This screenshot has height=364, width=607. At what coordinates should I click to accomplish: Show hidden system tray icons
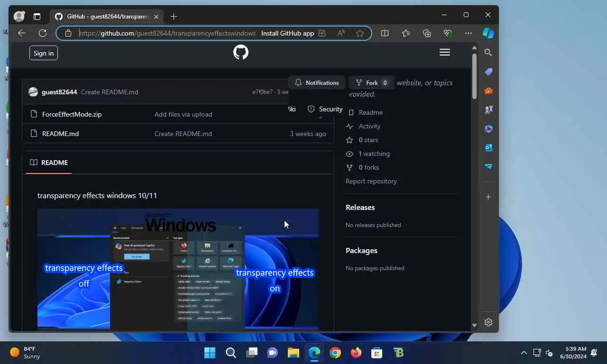(x=524, y=353)
